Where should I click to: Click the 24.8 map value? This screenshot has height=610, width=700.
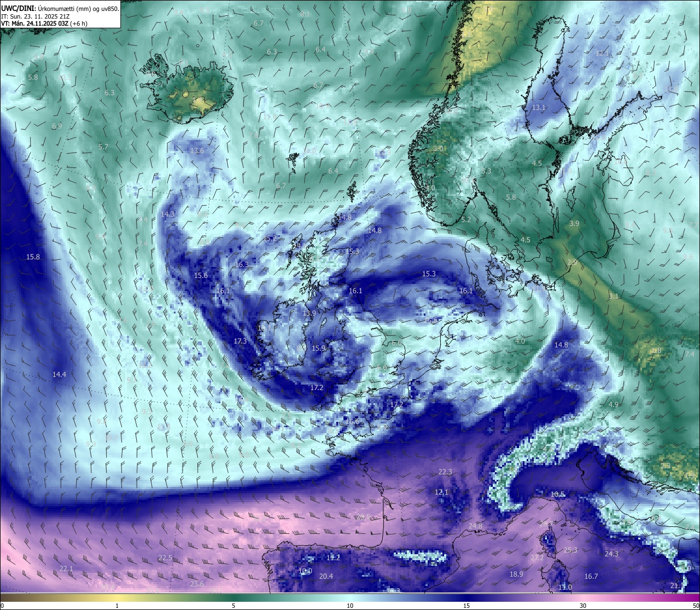pos(475,526)
